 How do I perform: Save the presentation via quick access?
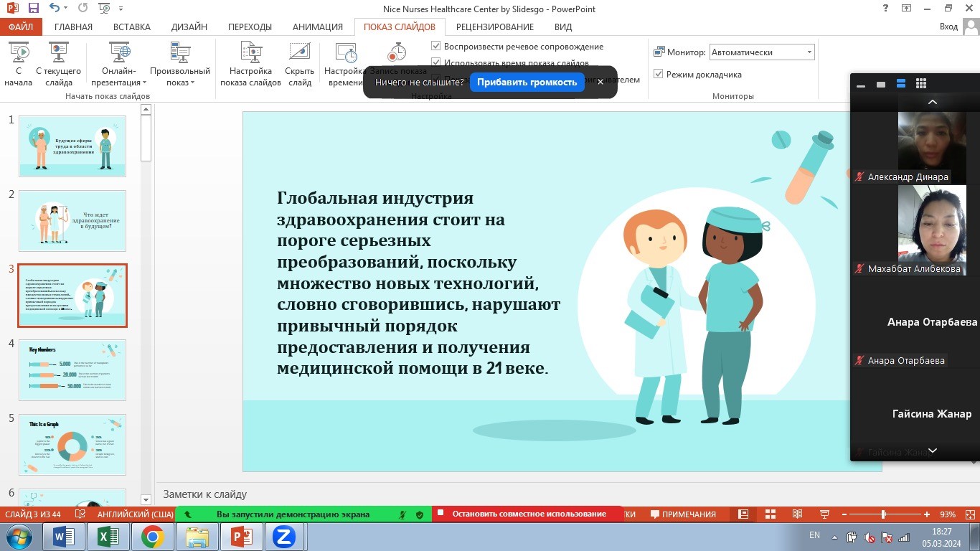coord(34,9)
